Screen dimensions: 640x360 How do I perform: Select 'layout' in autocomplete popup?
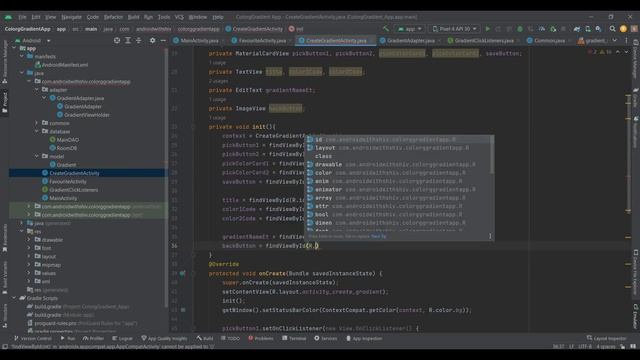399,148
